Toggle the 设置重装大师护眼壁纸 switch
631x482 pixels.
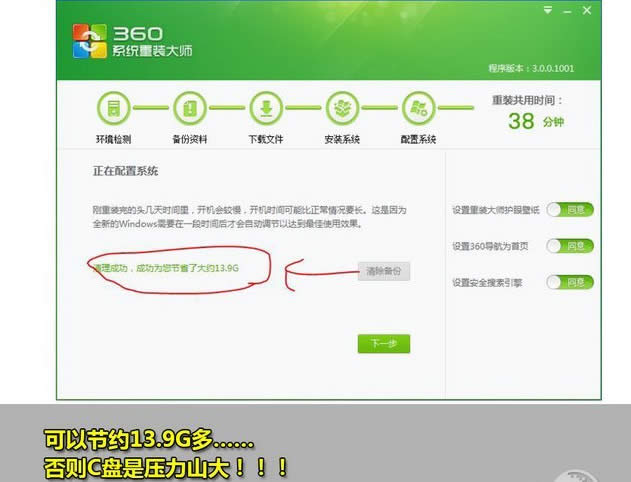click(x=570, y=210)
